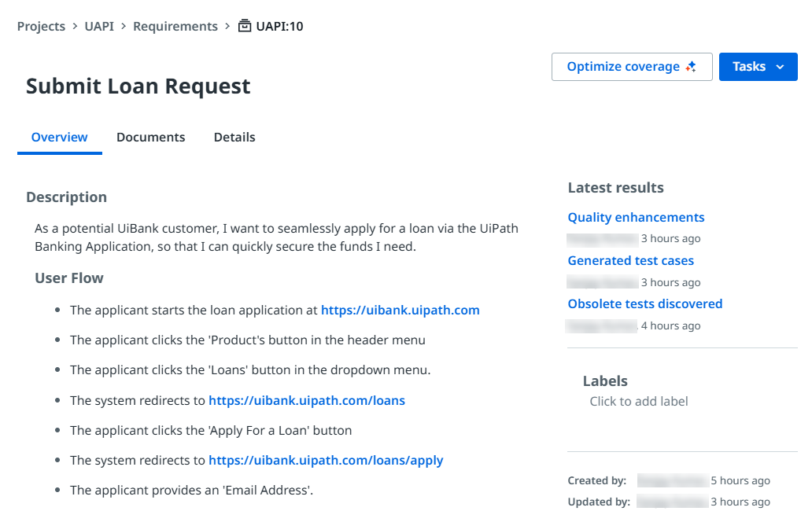Open Requirements from the breadcrumb

175,26
